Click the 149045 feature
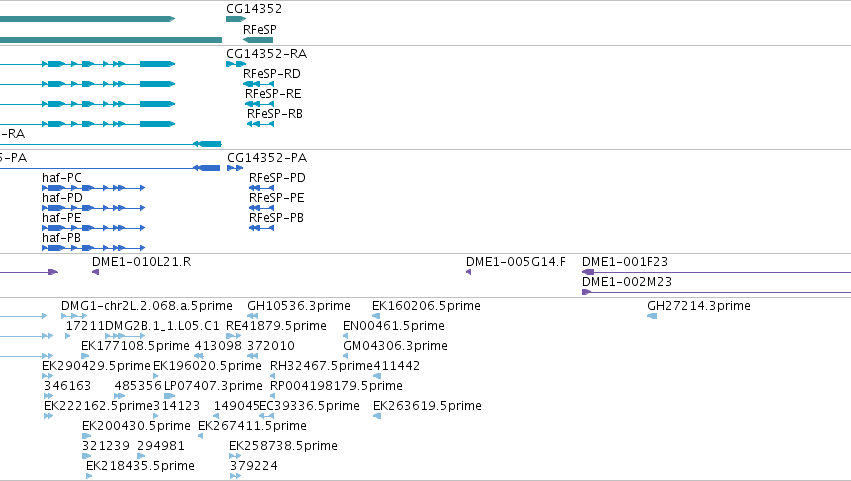The height and width of the screenshot is (481, 851). click(217, 416)
